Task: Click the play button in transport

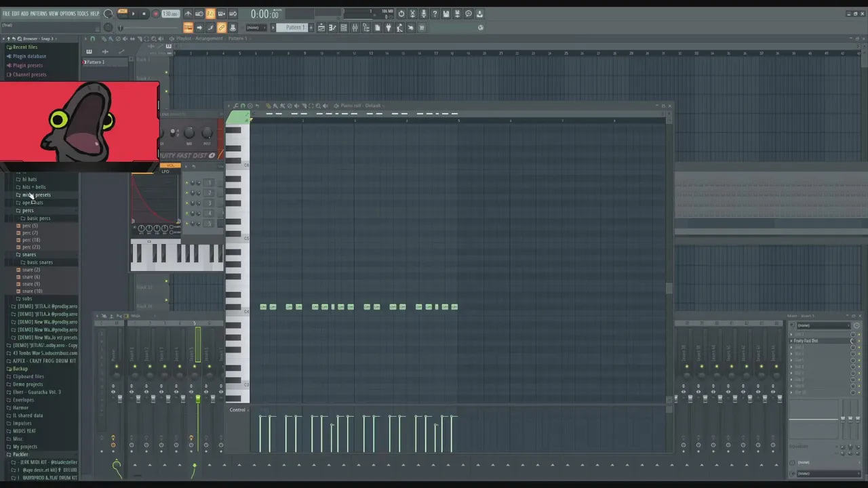Action: click(x=134, y=14)
